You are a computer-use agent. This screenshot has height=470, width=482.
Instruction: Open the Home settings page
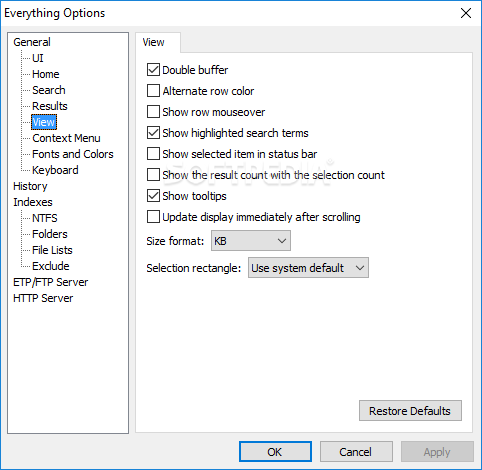coord(46,74)
